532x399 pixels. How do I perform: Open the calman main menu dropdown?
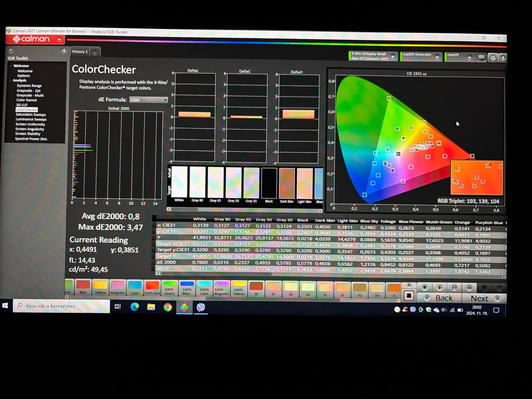click(59, 39)
